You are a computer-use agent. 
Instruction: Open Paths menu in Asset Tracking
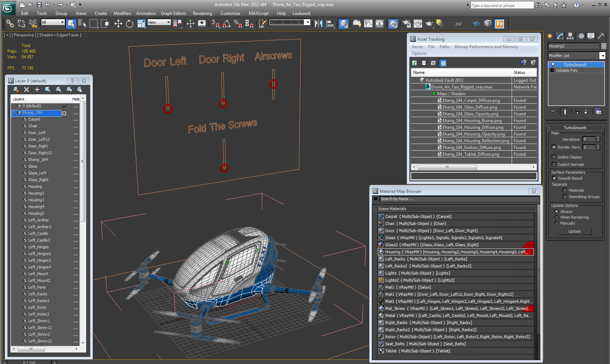click(x=444, y=47)
